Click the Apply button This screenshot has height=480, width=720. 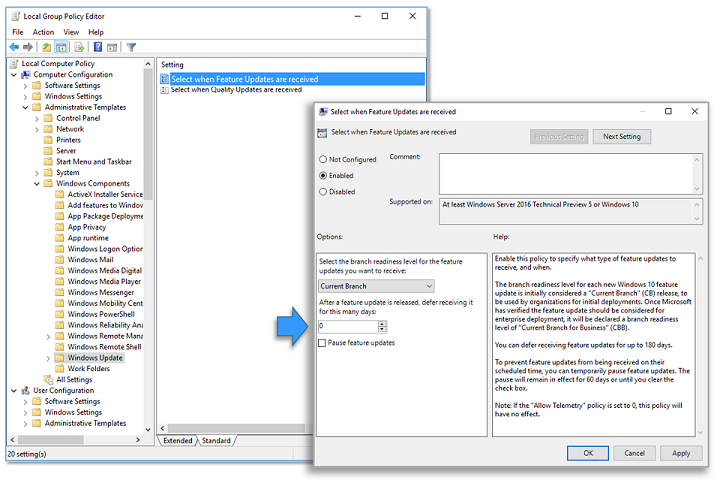pyautogui.click(x=680, y=452)
